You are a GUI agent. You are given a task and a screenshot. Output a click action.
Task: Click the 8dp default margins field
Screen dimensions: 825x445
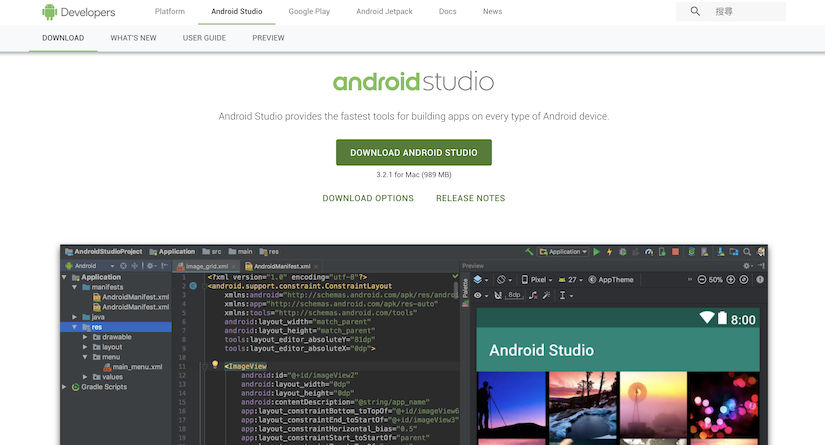coord(514,295)
